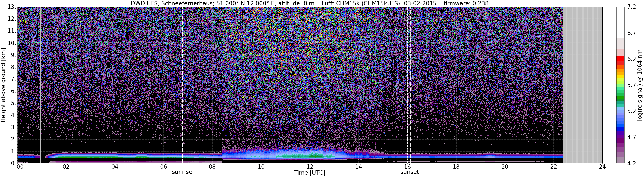Click the colorbar tick label '4.7'
The image size is (644, 177).
pos(632,137)
